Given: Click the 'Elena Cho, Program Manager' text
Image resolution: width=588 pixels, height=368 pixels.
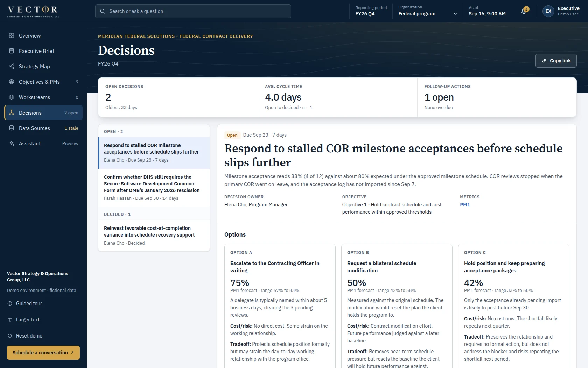Looking at the screenshot, I should (256, 205).
